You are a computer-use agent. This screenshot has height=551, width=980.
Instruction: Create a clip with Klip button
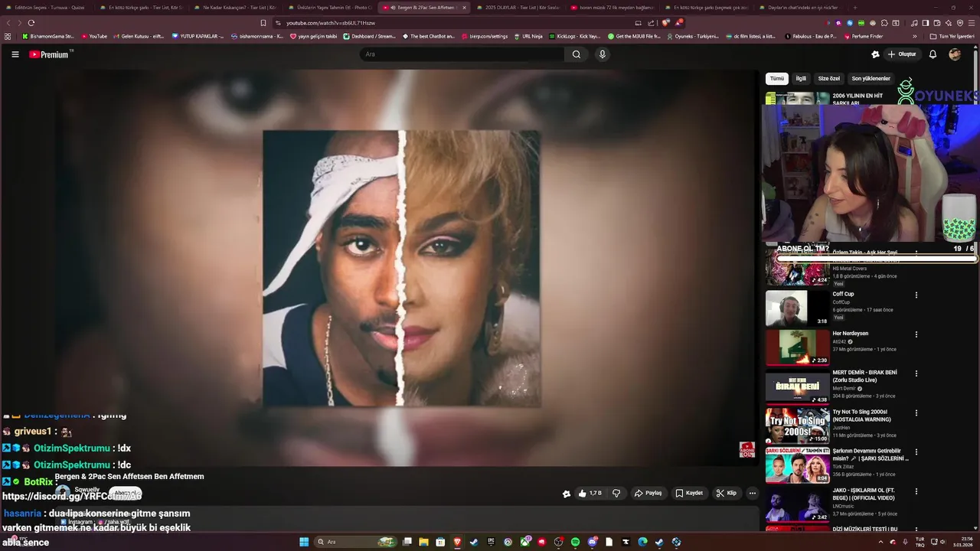727,494
